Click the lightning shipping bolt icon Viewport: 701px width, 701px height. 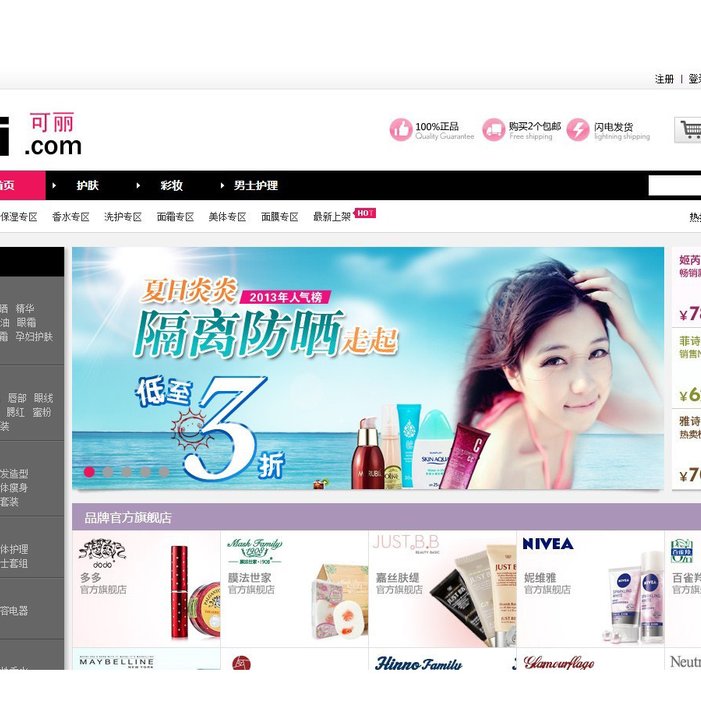[x=578, y=130]
